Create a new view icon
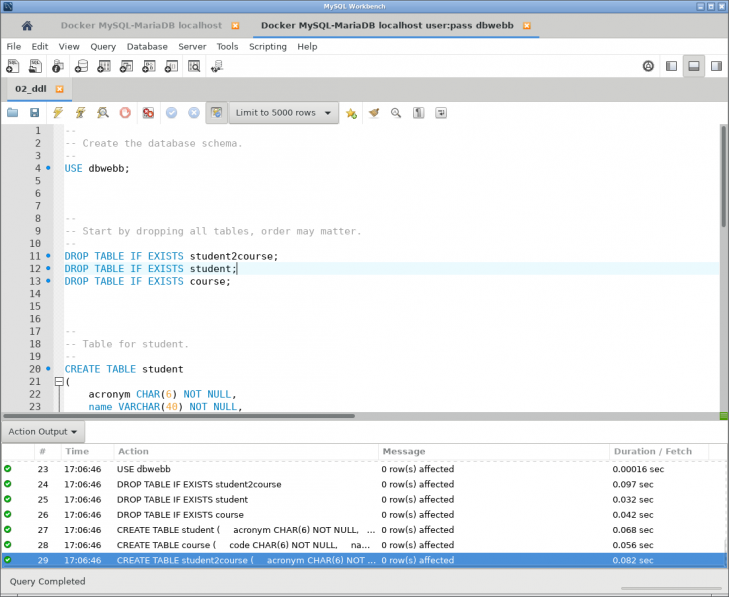 pyautogui.click(x=126, y=66)
